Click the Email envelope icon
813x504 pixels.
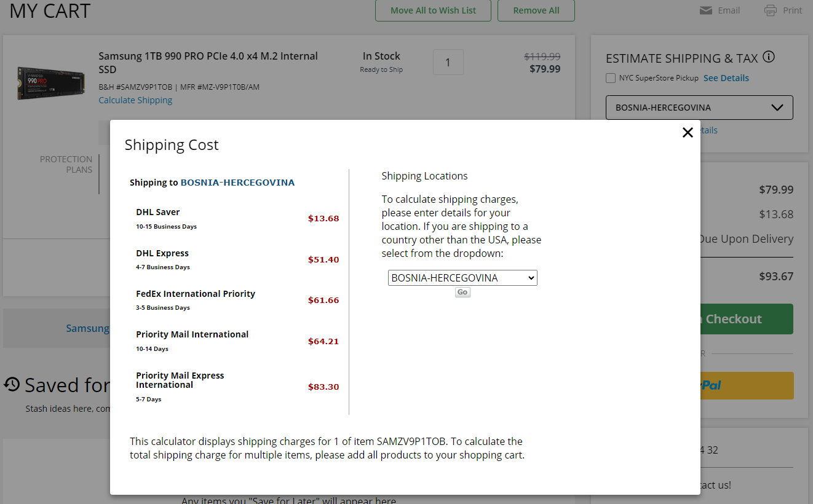[706, 10]
